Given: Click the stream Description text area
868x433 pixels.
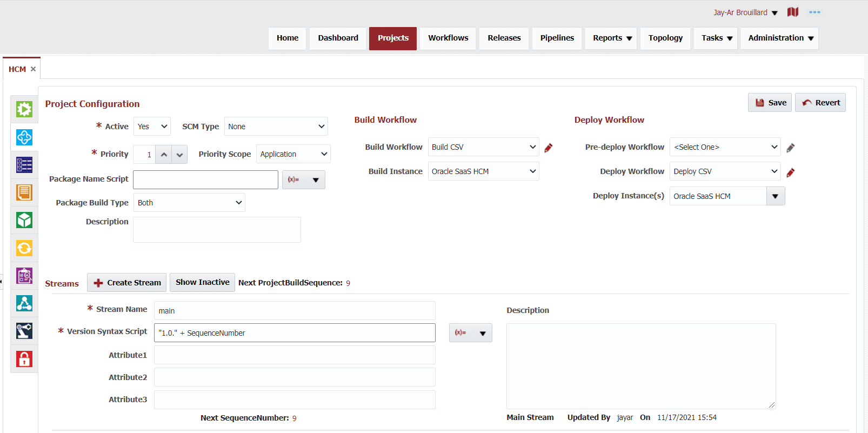Looking at the screenshot, I should click(x=642, y=366).
